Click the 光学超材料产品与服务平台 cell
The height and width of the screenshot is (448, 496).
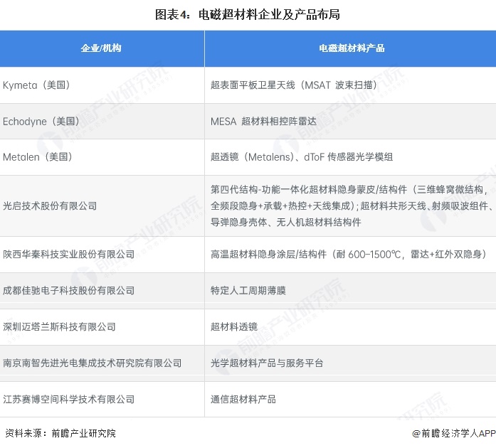350,363
